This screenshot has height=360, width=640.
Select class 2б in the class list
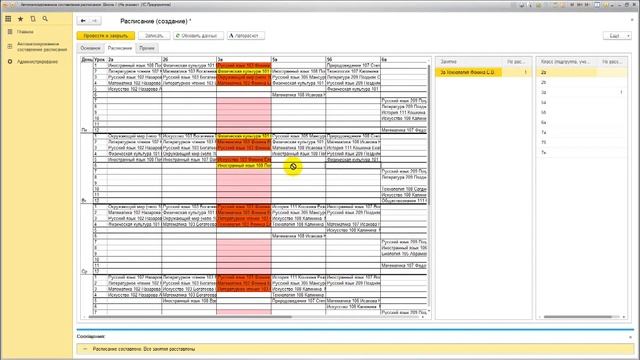[581, 82]
